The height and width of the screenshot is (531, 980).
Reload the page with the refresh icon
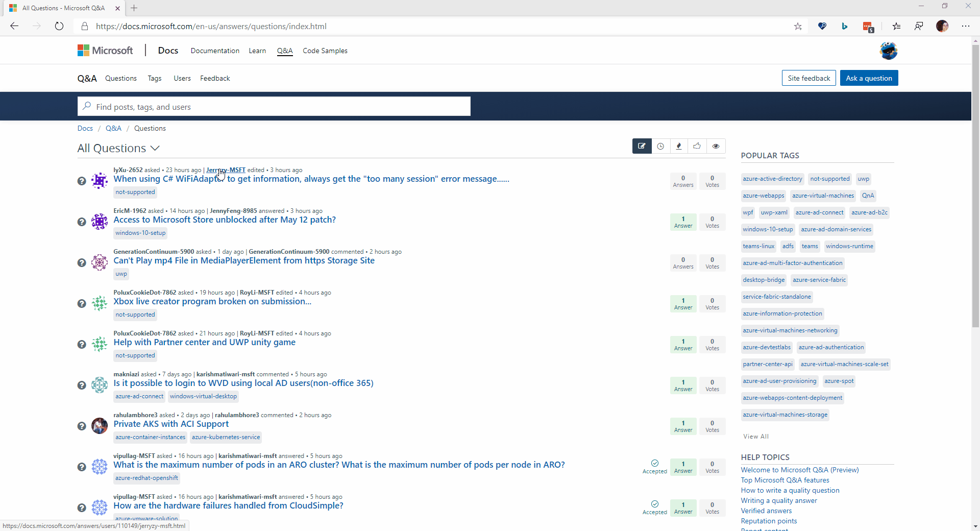pyautogui.click(x=59, y=26)
